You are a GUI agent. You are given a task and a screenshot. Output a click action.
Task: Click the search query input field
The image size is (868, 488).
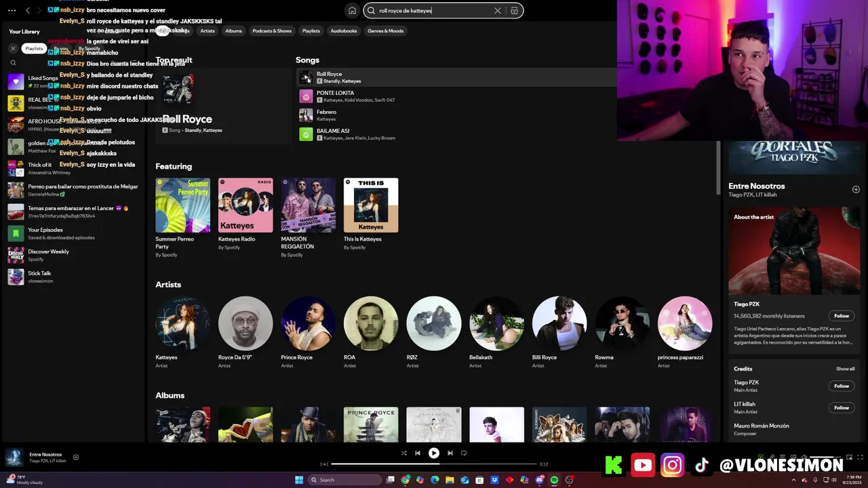pyautogui.click(x=434, y=11)
